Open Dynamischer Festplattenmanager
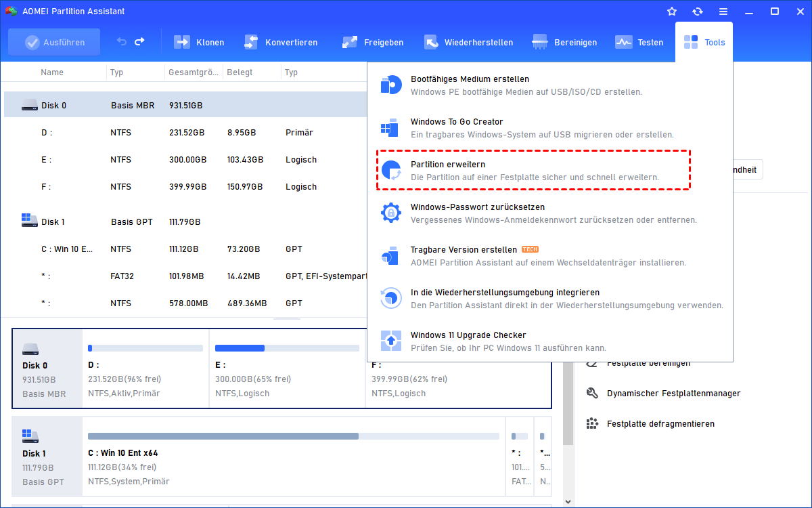This screenshot has width=812, height=508. 673,393
